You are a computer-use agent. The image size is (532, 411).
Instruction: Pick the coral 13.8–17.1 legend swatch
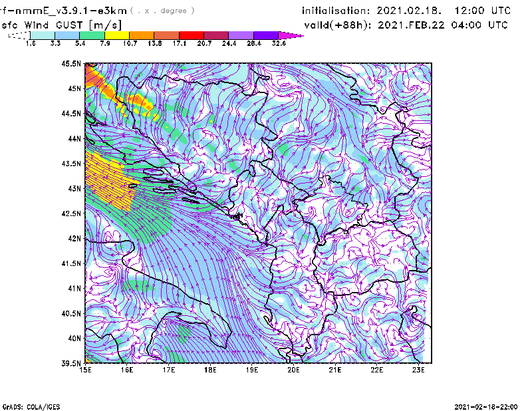point(166,35)
